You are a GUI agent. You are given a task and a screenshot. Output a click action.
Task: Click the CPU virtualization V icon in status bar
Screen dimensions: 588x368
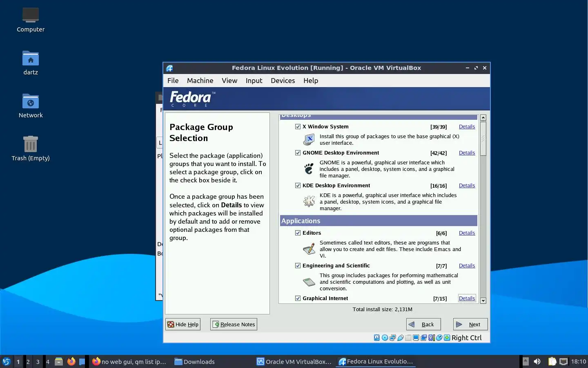point(431,338)
